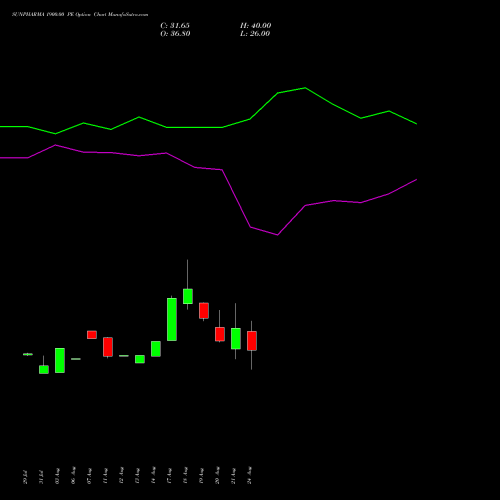The height and width of the screenshot is (500, 500).
Task: Select the red candle for 20 Aug
Action: (220, 334)
